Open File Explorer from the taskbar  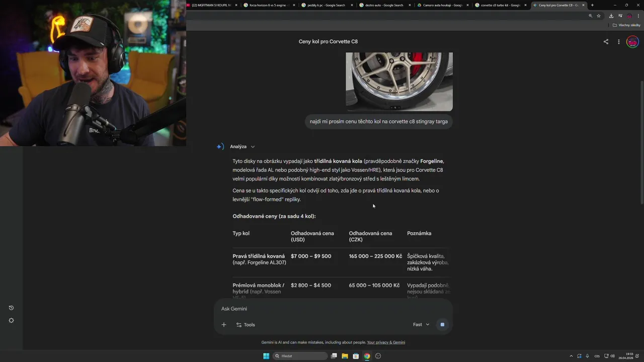tap(345, 356)
